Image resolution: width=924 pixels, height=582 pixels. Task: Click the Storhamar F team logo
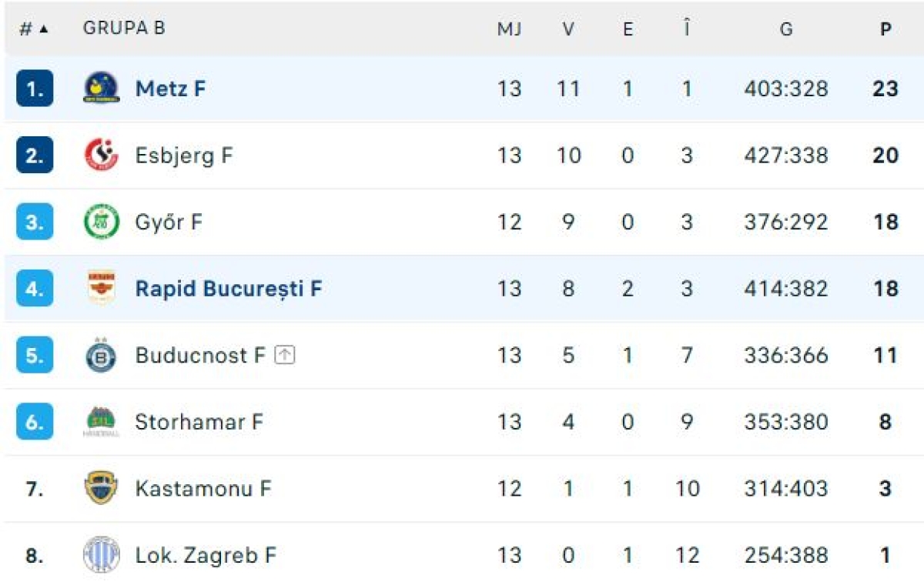pyautogui.click(x=101, y=422)
